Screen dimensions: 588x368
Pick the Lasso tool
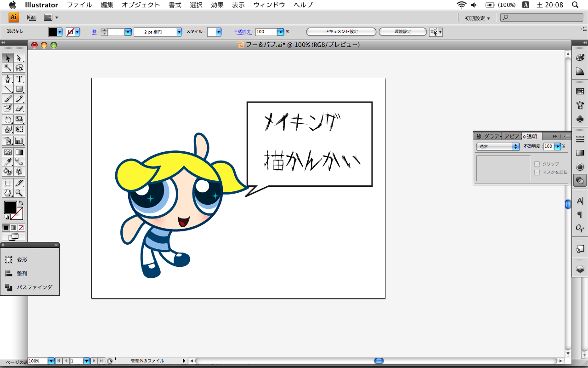tap(19, 68)
